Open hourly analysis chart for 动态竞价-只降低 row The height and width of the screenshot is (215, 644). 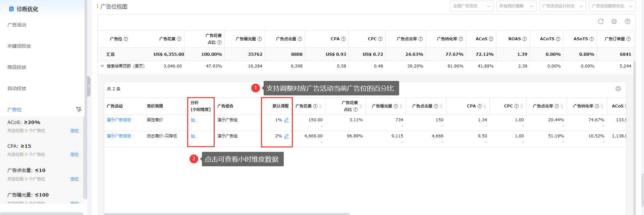[x=193, y=136]
